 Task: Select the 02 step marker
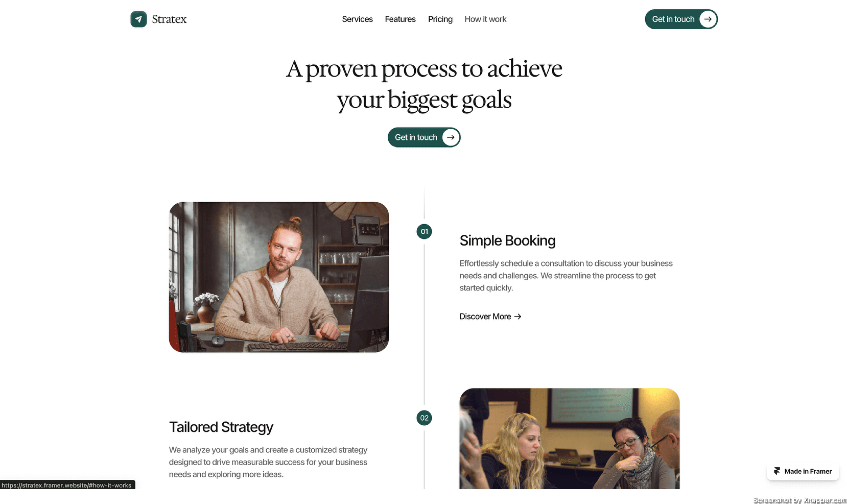[x=424, y=418]
